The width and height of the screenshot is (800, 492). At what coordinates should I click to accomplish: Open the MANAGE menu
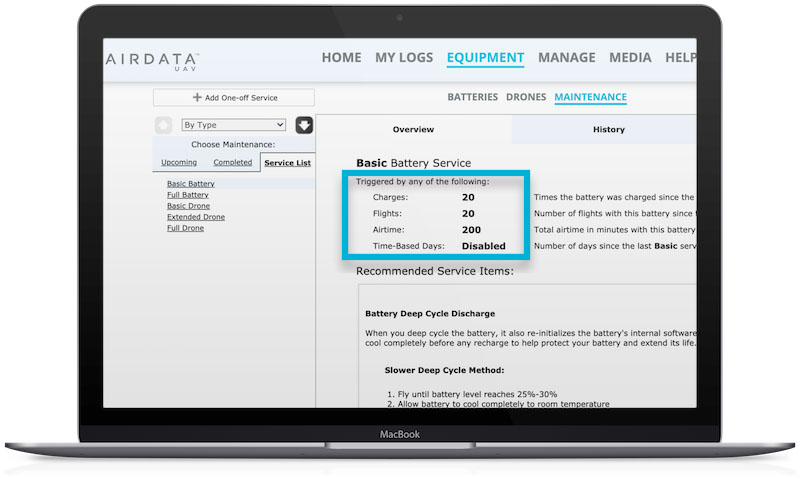[x=566, y=58]
